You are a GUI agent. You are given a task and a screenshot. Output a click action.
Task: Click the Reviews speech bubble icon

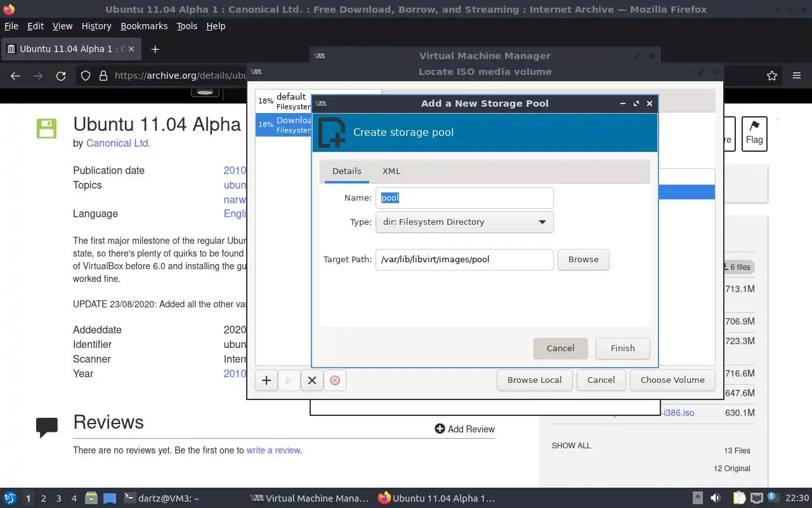click(x=47, y=427)
